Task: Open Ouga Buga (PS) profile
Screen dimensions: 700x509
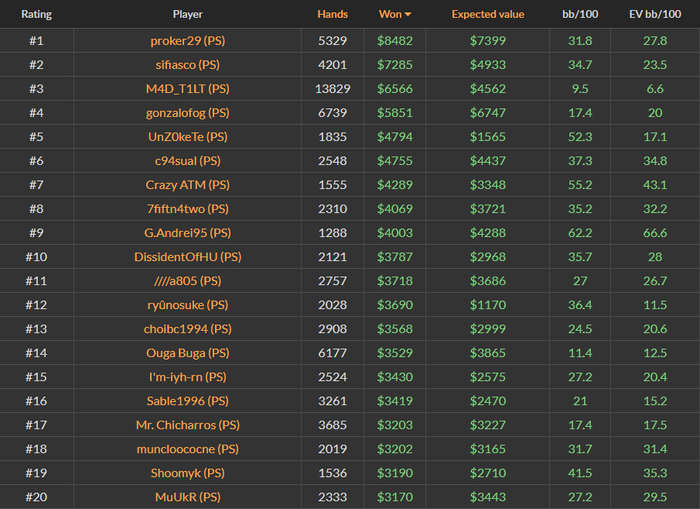Action: [x=187, y=353]
